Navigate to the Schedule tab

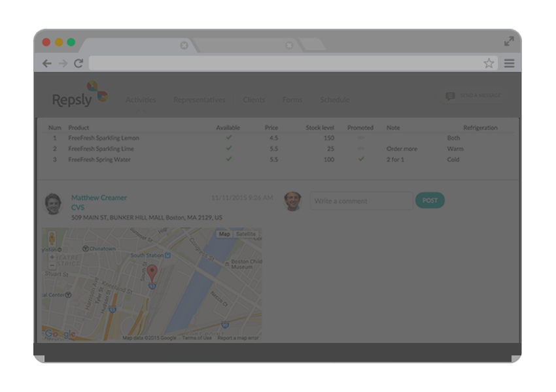pyautogui.click(x=334, y=100)
